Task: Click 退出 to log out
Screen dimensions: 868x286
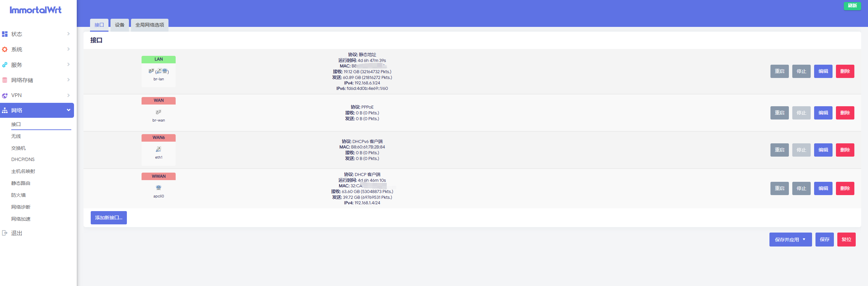Action: [x=17, y=233]
